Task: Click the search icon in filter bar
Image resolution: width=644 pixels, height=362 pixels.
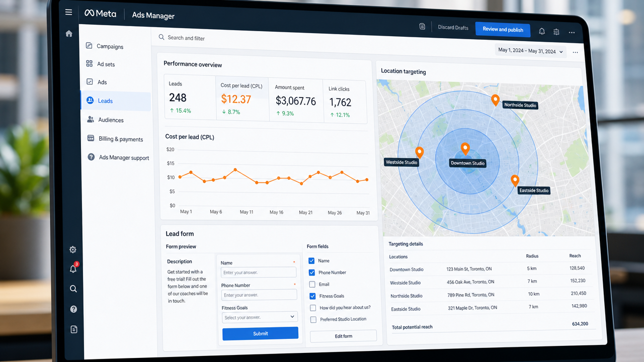Action: 162,37
